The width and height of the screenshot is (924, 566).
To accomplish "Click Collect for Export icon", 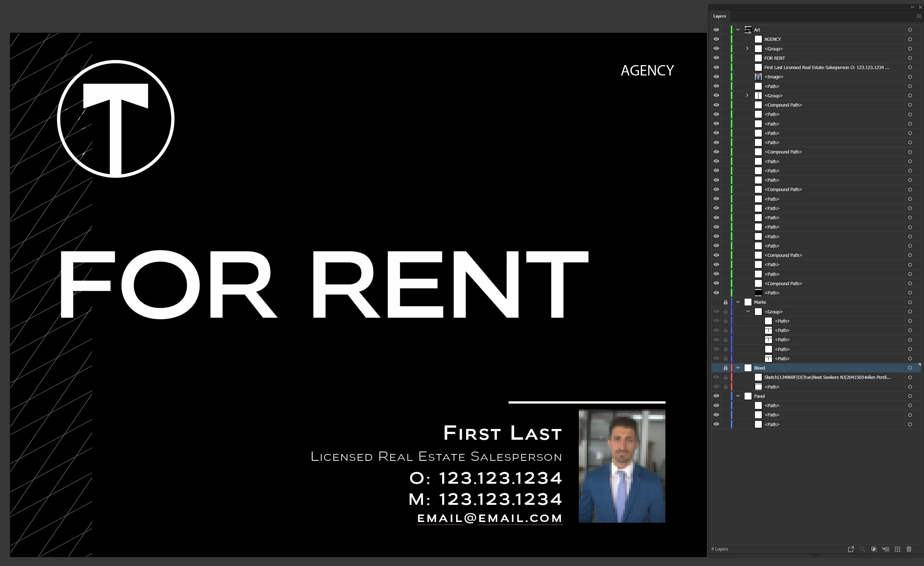I will (851, 549).
